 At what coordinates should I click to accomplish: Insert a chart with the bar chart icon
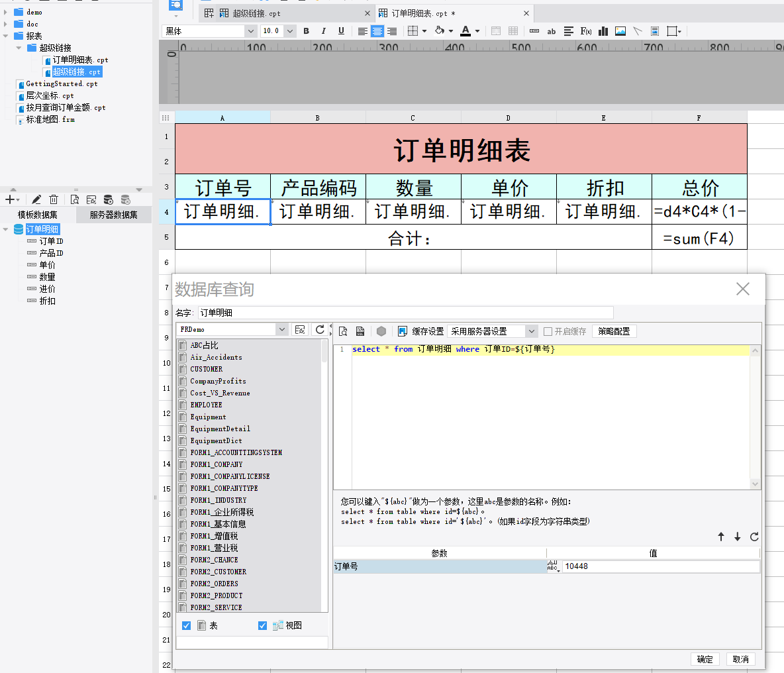603,31
